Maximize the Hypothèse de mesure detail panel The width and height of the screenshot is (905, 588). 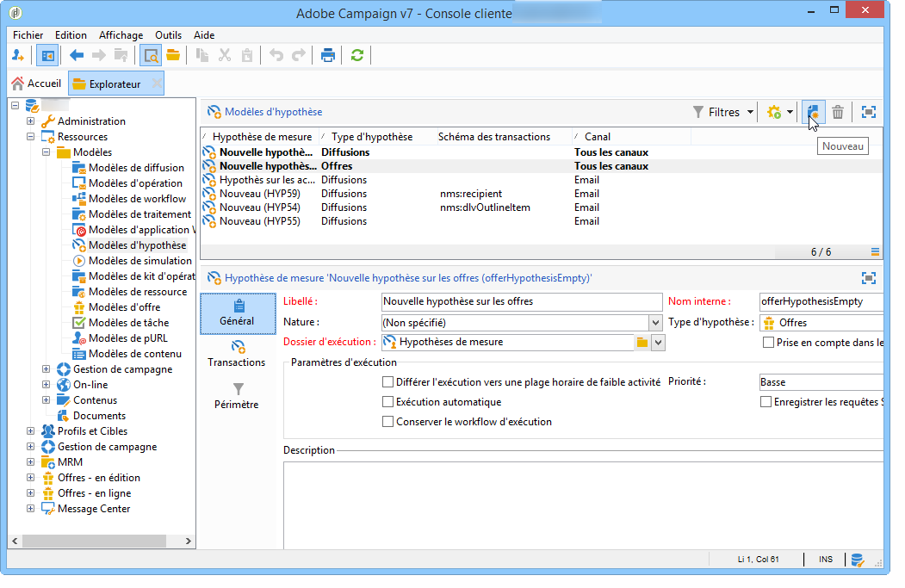tap(869, 278)
